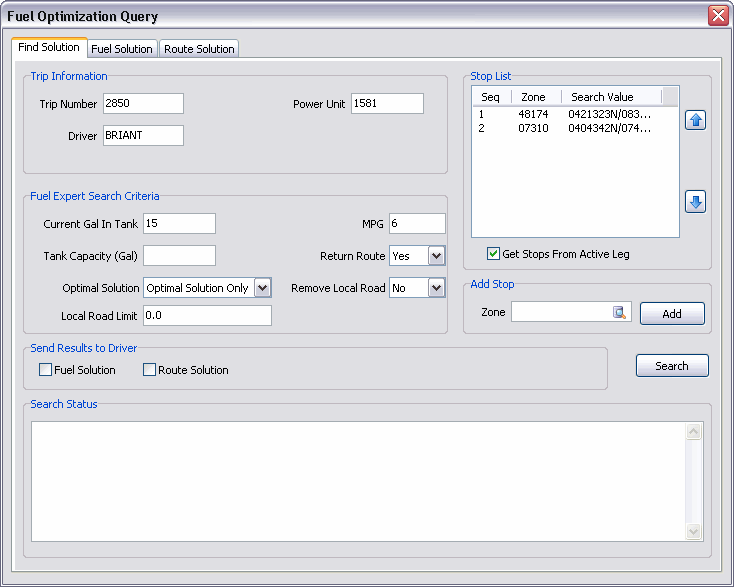
Task: Close the Fuel Optimization Query window
Action: [717, 16]
